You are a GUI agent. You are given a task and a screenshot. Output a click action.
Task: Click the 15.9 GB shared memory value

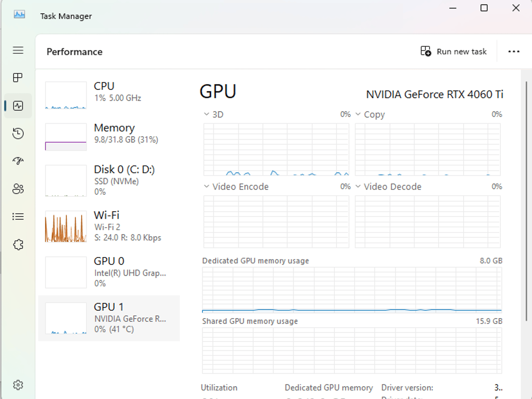[x=489, y=321]
